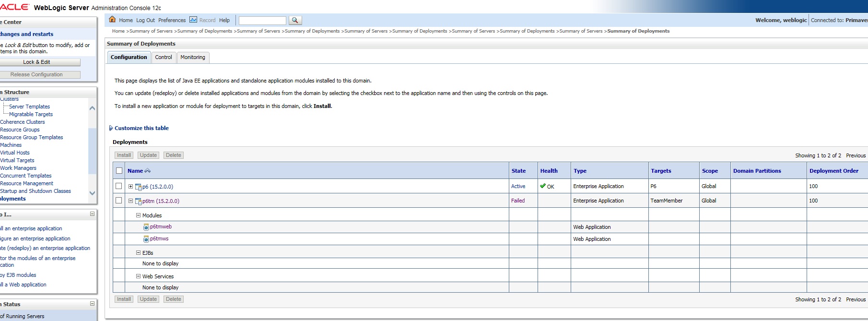Check the p6 (15.2.0.0) row checkbox
868x321 pixels.
point(118,186)
